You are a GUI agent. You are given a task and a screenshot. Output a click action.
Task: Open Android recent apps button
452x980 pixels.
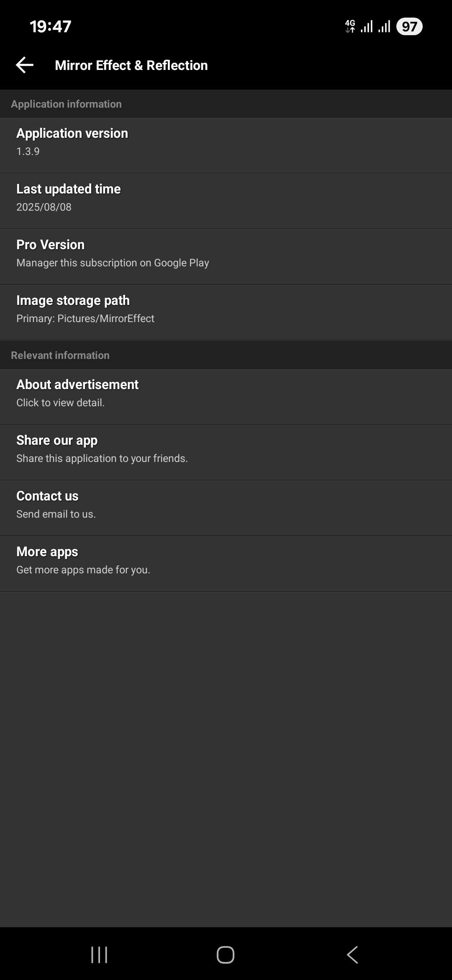click(99, 955)
